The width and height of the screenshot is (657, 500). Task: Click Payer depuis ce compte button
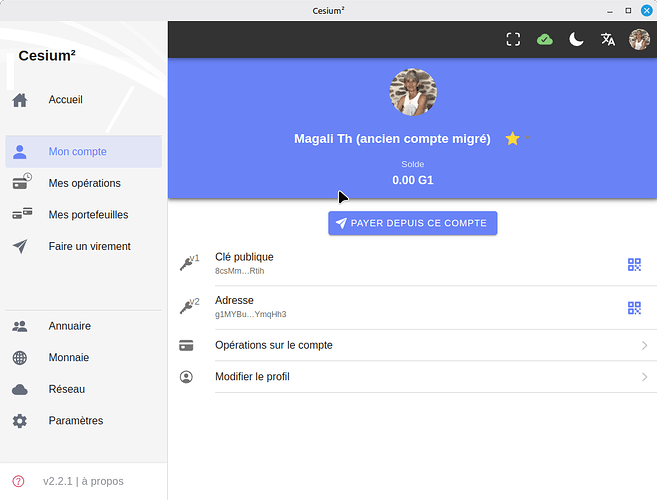413,223
